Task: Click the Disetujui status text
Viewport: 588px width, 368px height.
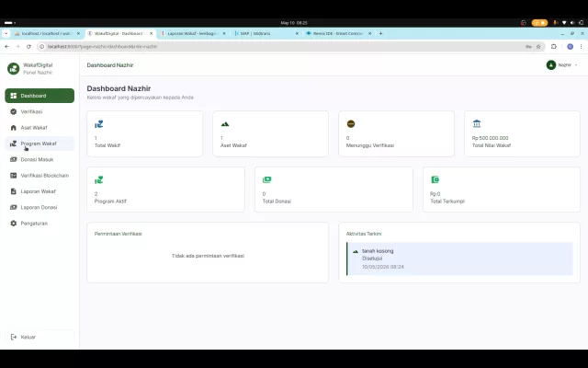Action: (x=372, y=259)
